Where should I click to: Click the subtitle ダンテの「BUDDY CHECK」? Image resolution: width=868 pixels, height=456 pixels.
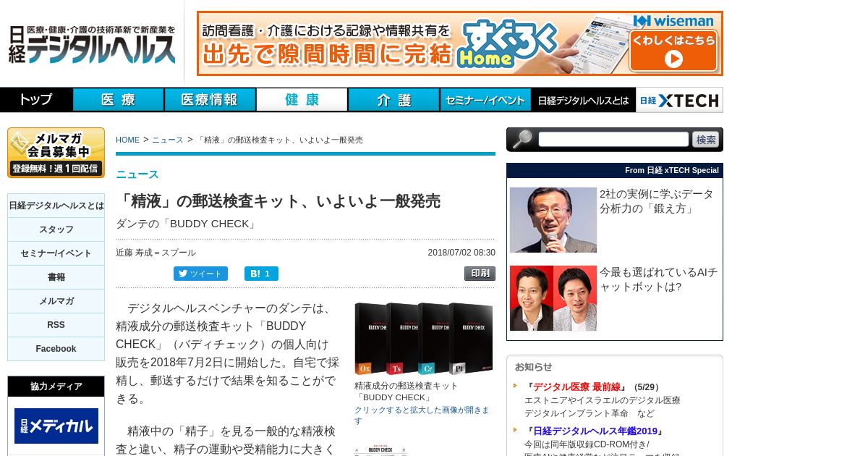[x=187, y=224]
